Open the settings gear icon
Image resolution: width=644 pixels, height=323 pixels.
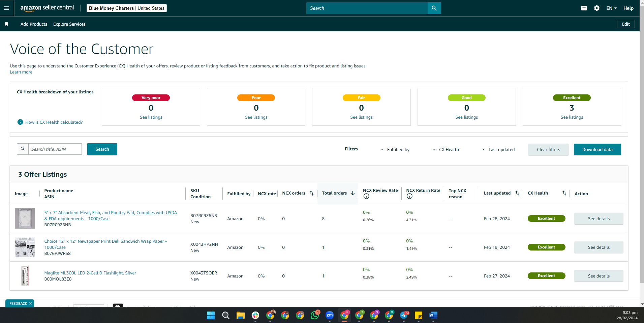[x=597, y=8]
